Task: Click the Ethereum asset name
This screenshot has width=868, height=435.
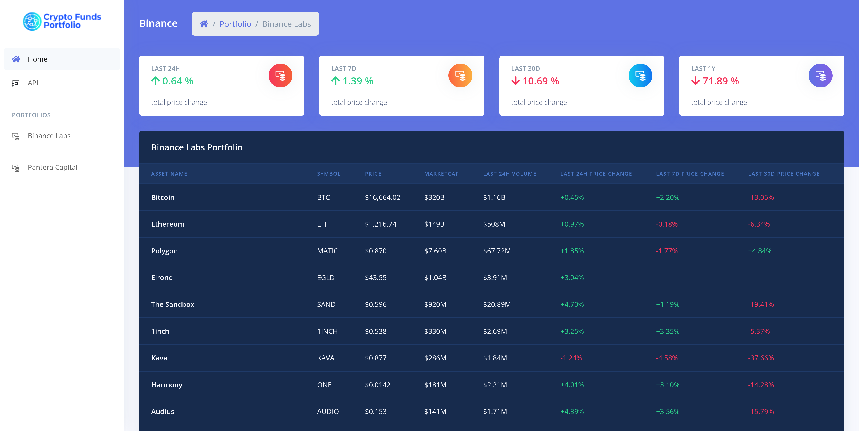Action: (x=167, y=224)
